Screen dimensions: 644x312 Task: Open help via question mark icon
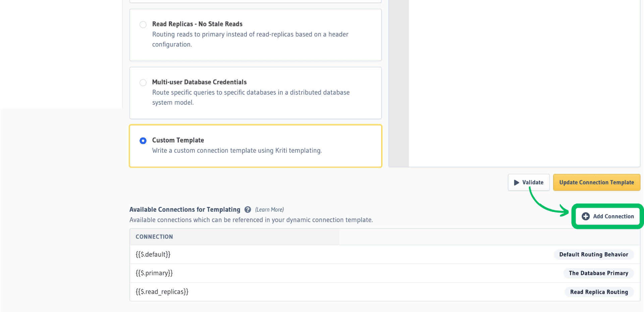click(248, 209)
